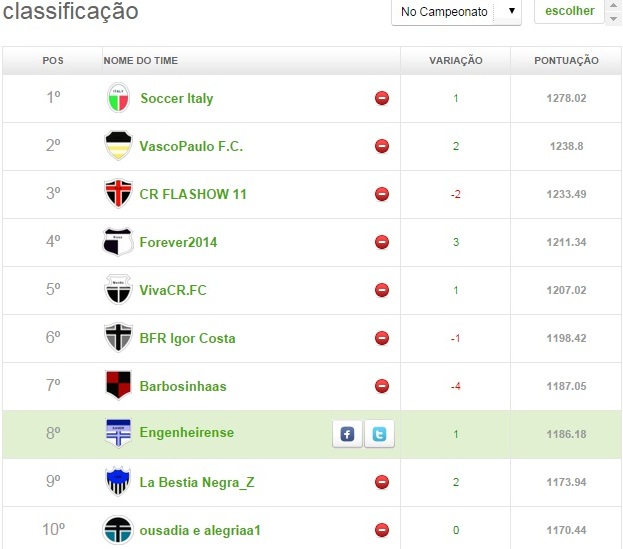
Task: Remove BFR Igor Costa using minus icon
Action: (382, 338)
